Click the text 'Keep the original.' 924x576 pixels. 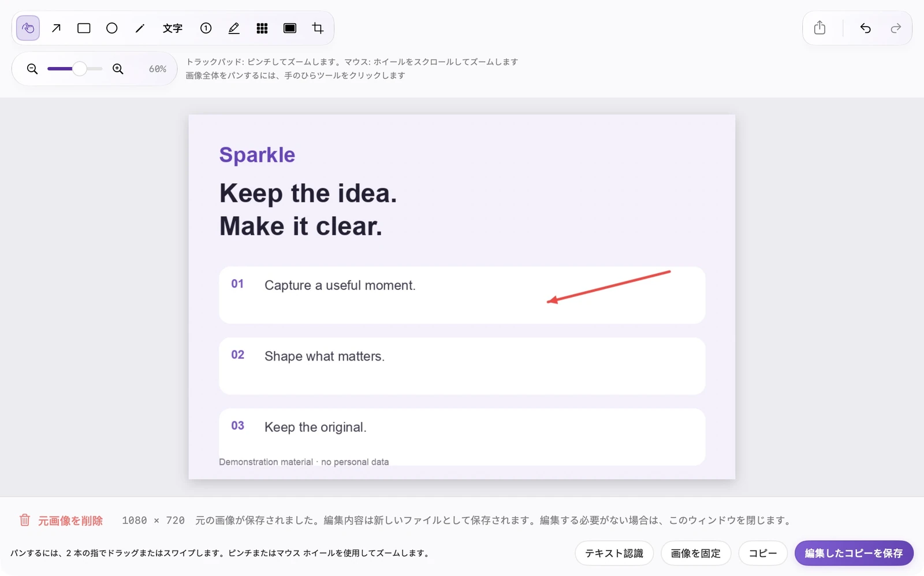(315, 428)
